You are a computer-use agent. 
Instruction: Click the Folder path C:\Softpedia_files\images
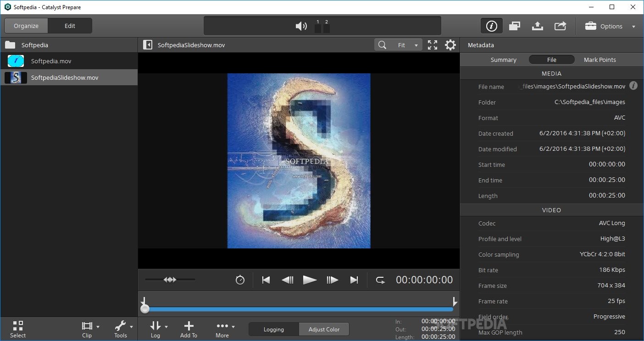coord(589,102)
